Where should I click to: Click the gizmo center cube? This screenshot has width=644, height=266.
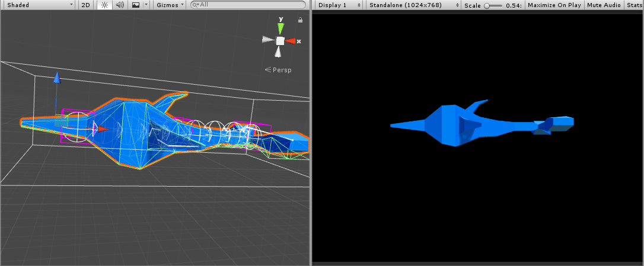tap(280, 41)
